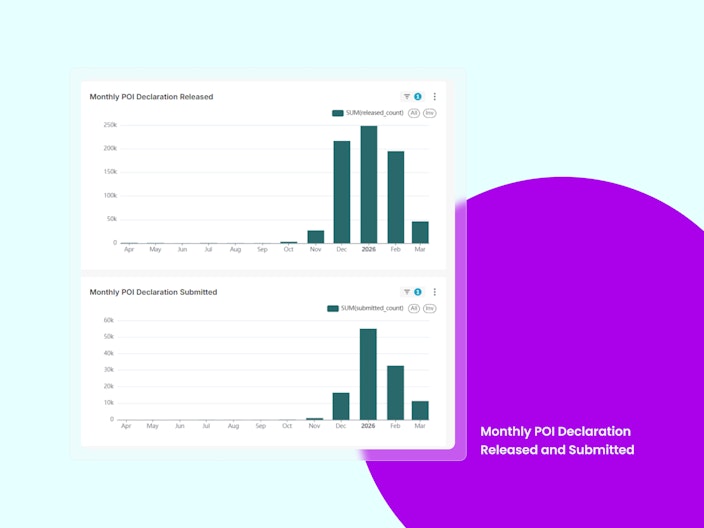Select the Nov bar in Released chart
This screenshot has height=528, width=704.
pos(316,237)
